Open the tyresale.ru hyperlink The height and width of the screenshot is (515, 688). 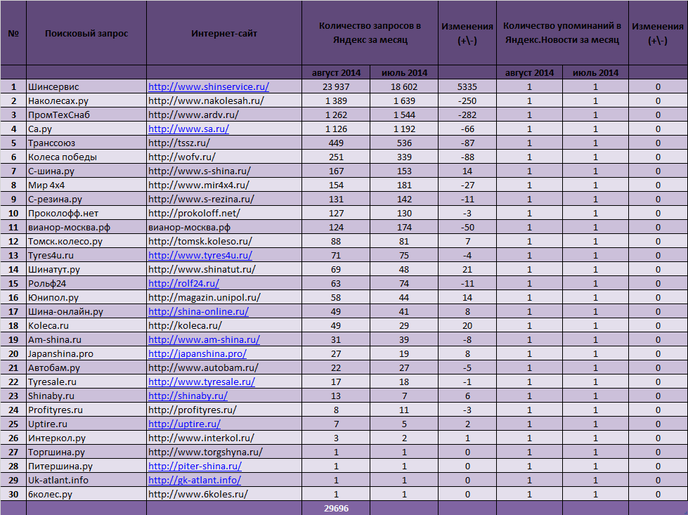pyautogui.click(x=201, y=382)
